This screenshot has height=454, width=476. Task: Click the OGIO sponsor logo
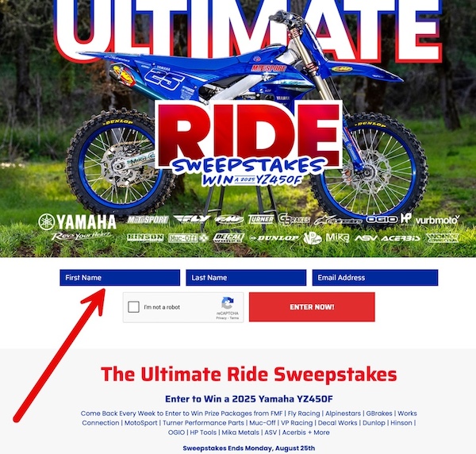tap(382, 219)
